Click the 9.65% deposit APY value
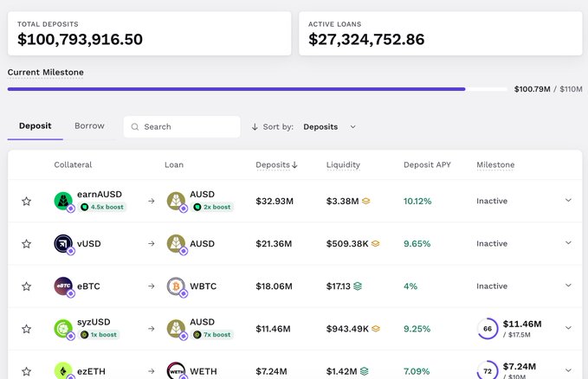The height and width of the screenshot is (379, 588). 417,244
